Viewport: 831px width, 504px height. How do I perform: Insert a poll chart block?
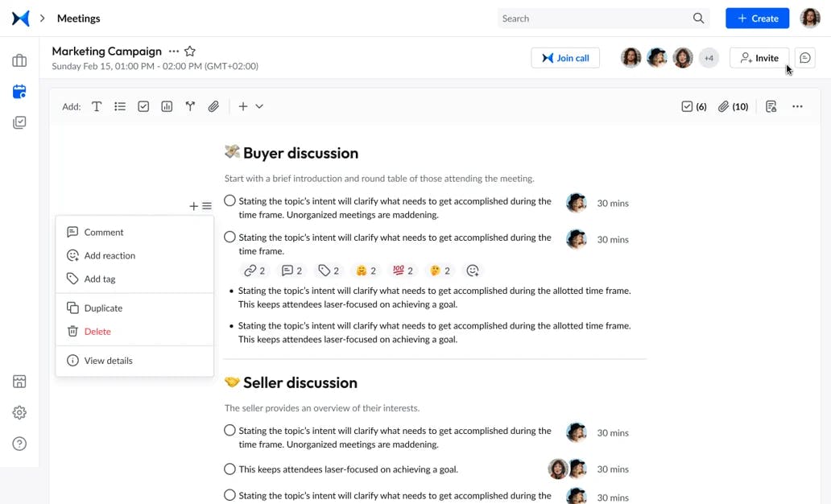[x=167, y=106]
